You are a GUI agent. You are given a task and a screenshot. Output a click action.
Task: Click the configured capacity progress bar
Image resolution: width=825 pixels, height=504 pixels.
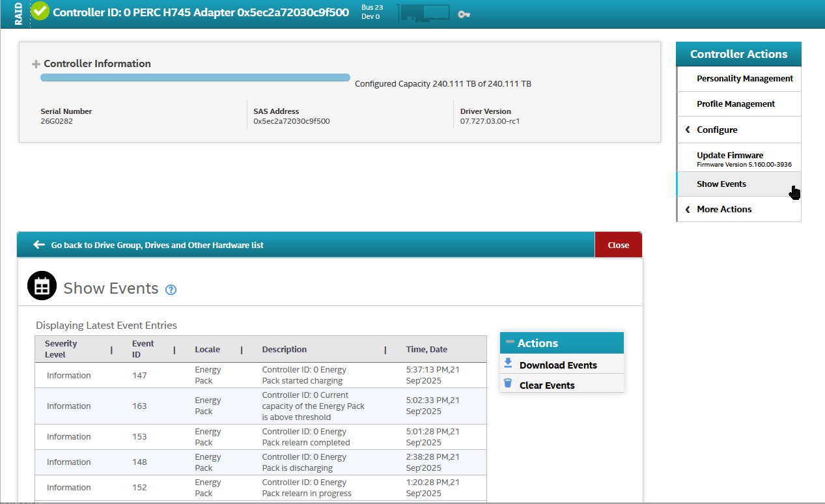tap(195, 77)
